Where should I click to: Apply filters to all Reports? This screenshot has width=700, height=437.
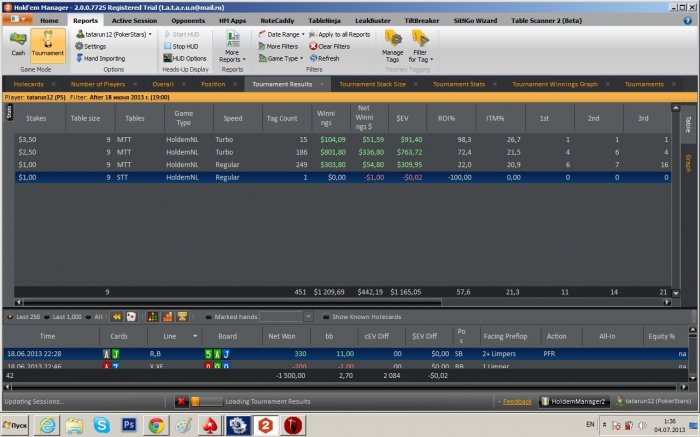tap(340, 34)
